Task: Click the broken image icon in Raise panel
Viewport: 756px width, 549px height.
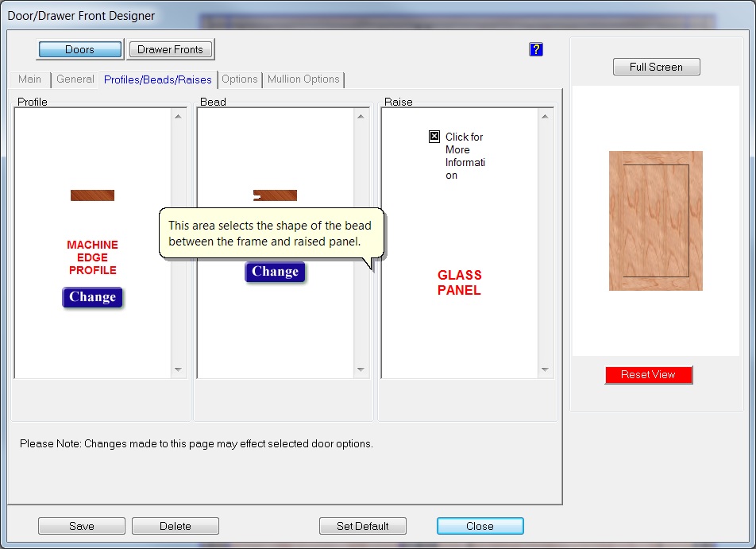Action: tap(434, 137)
